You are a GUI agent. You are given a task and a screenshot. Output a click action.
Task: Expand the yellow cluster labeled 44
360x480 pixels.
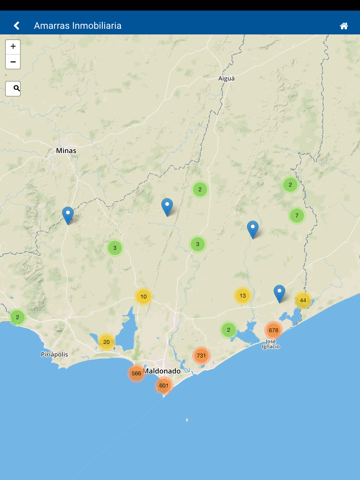coord(303,300)
